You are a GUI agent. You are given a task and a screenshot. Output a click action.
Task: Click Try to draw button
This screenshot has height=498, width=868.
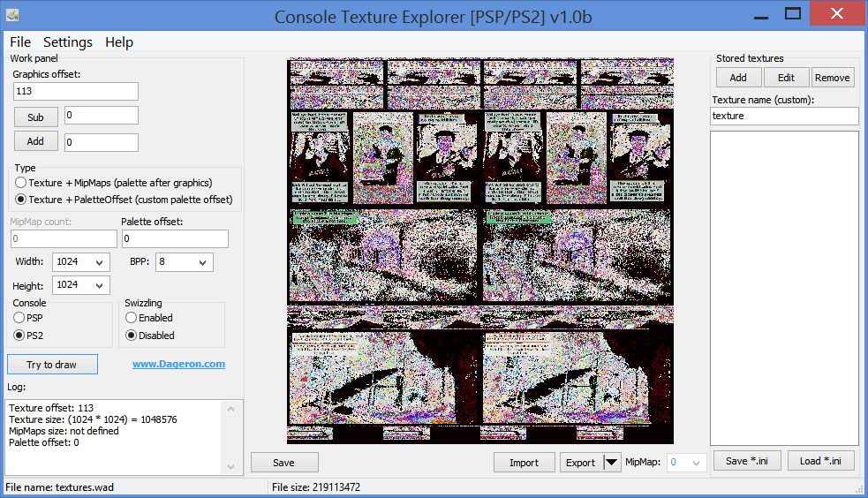[x=52, y=365]
